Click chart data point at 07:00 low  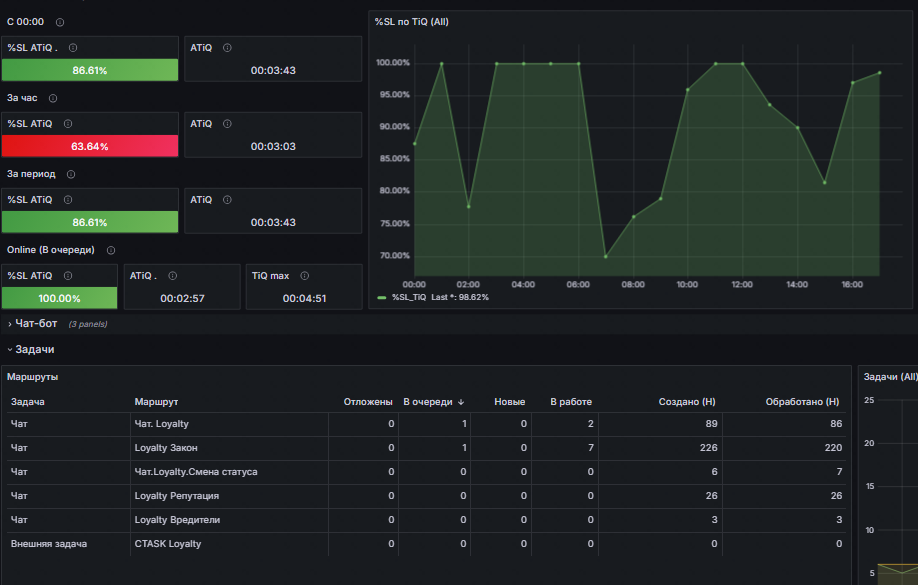pos(606,256)
